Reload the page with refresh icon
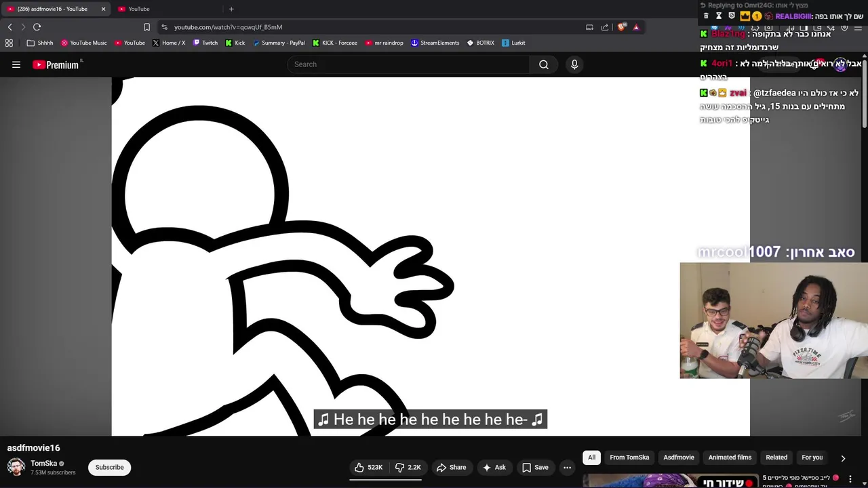Image resolution: width=868 pixels, height=488 pixels. 37,27
